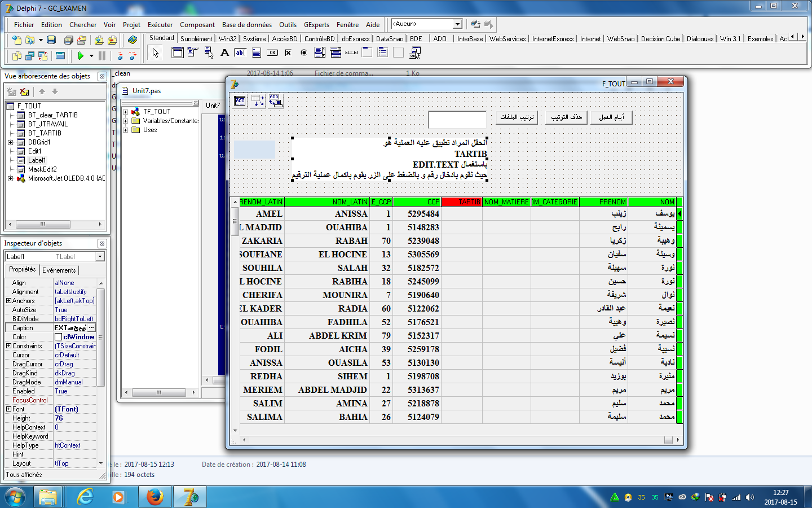This screenshot has width=812, height=508.
Task: Expand the Font property in the Object Inspector
Action: click(x=8, y=409)
